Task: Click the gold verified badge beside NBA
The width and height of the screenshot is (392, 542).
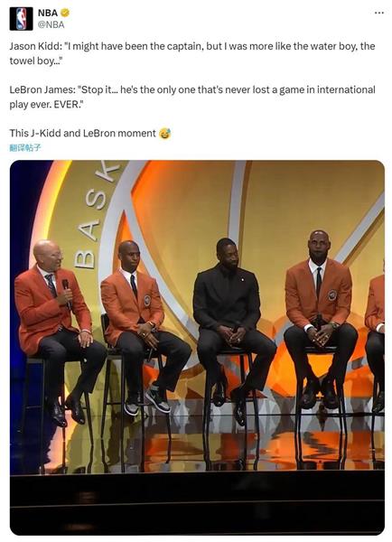Action: (x=65, y=13)
